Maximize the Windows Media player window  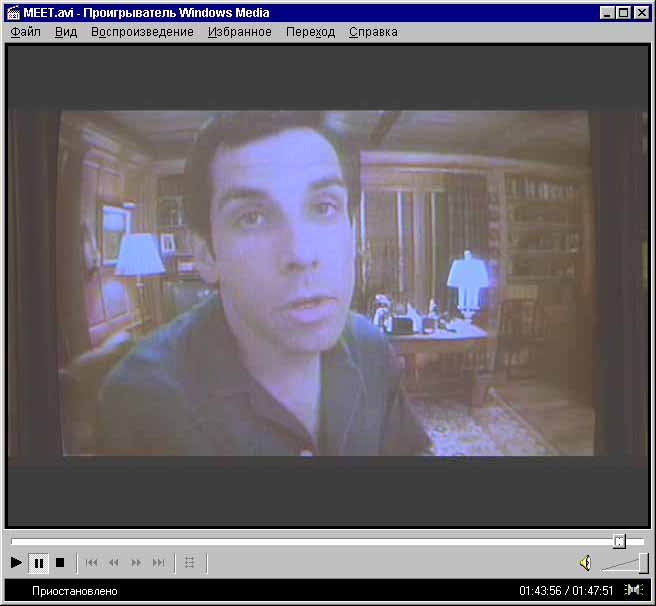click(x=623, y=13)
